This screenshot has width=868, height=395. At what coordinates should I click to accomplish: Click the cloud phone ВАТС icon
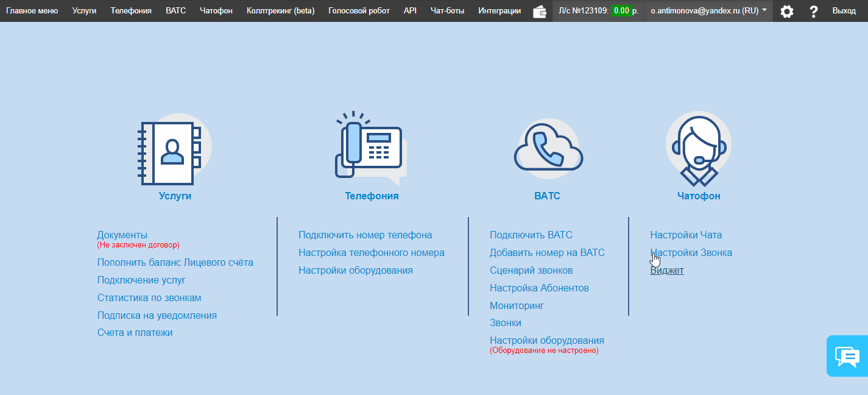point(547,149)
